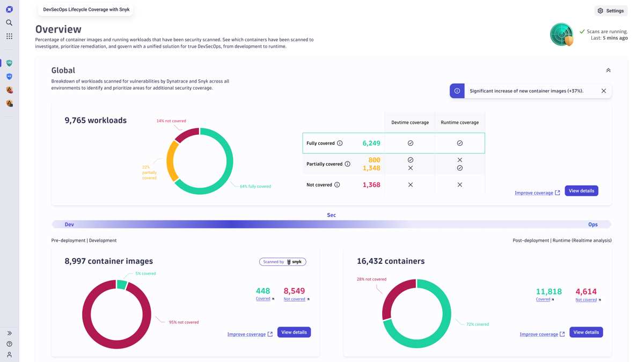644x362 pixels.
Task: Open Improve coverage link for container images
Action: click(x=250, y=334)
